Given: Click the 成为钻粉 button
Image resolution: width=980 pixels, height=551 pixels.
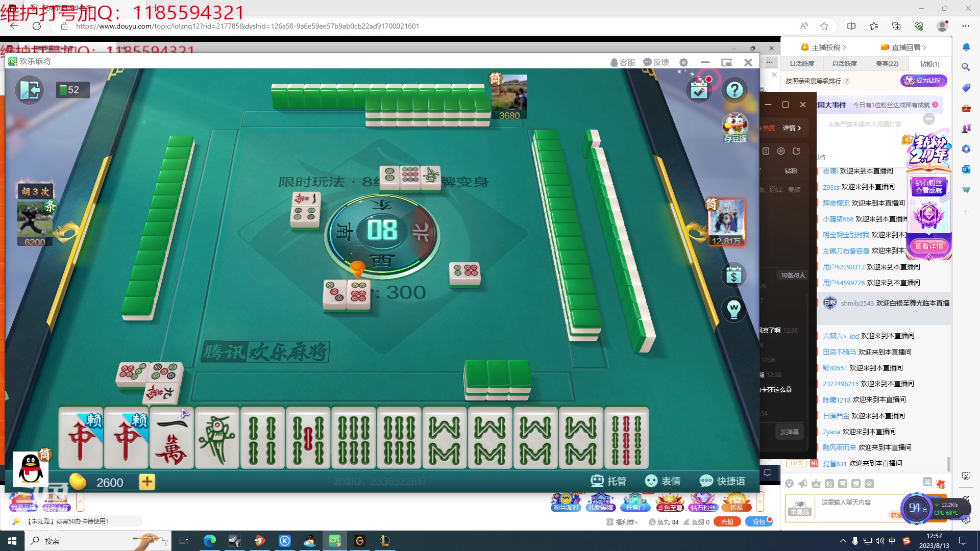Looking at the screenshot, I should coord(924,80).
